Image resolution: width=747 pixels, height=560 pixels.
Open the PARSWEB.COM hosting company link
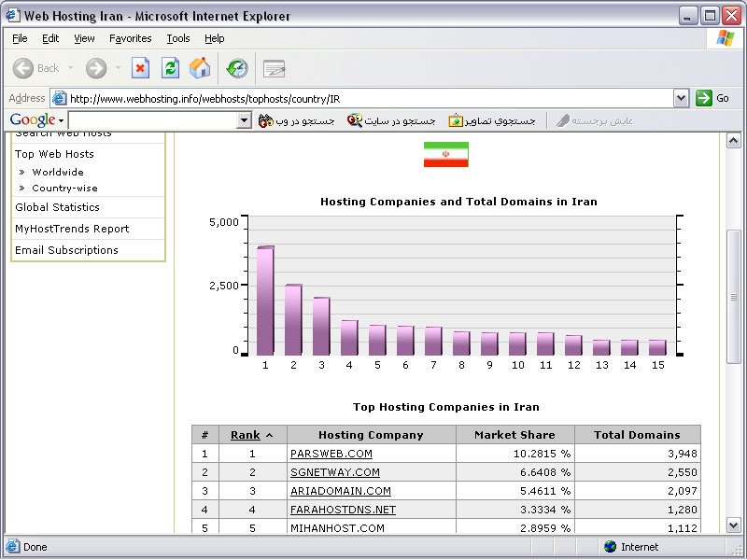click(x=331, y=454)
